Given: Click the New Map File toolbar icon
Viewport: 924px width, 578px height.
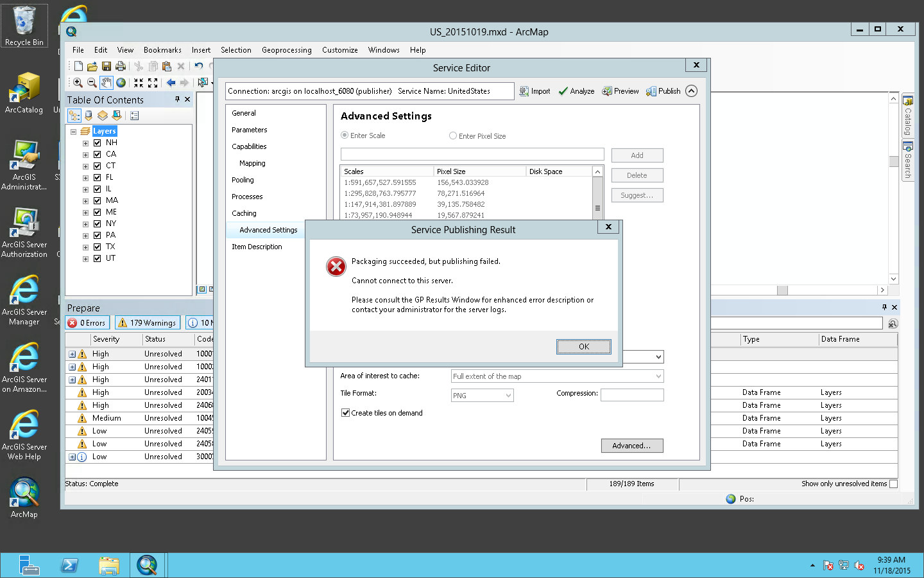Looking at the screenshot, I should [78, 66].
